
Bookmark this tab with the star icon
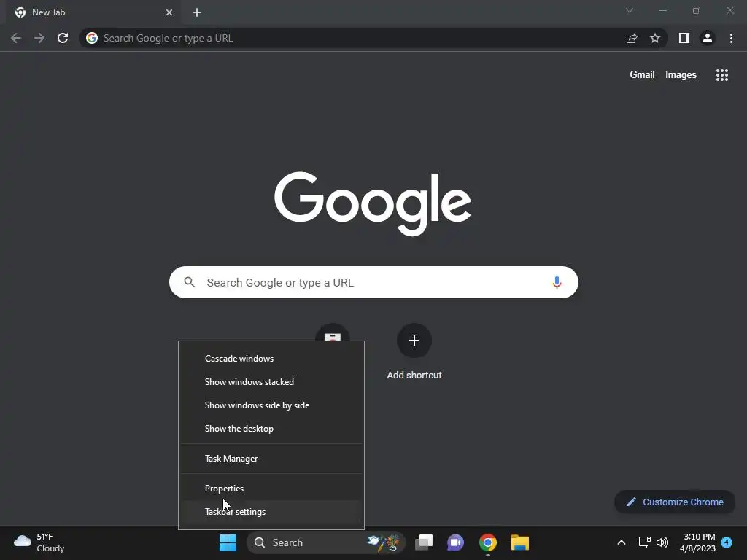coord(655,38)
